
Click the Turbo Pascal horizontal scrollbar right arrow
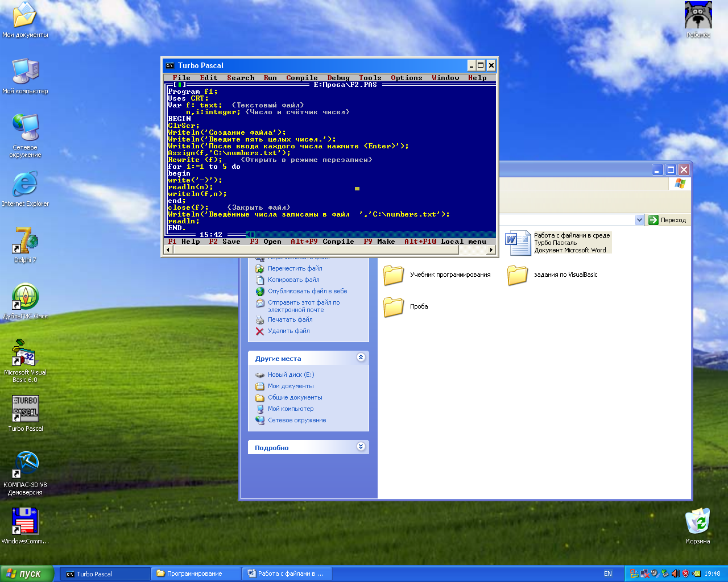pos(491,250)
